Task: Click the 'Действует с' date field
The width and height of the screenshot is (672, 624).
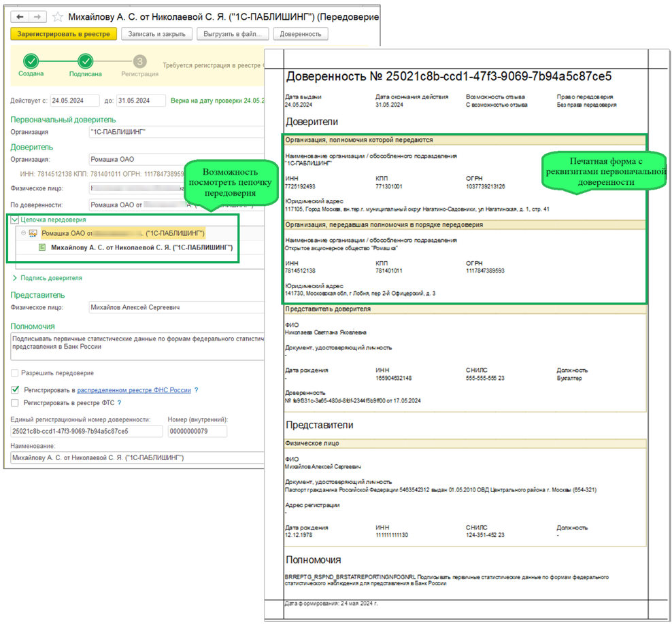Action: click(x=73, y=101)
